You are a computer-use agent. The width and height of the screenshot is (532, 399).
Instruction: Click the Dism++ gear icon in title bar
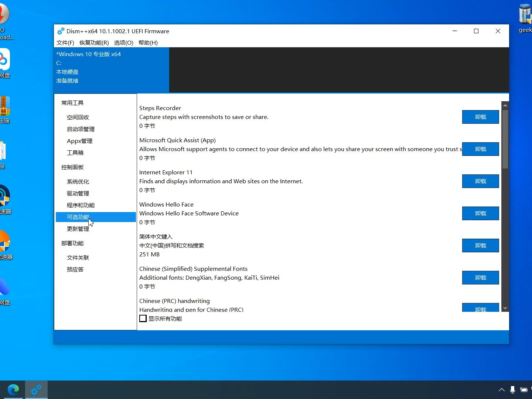[61, 31]
